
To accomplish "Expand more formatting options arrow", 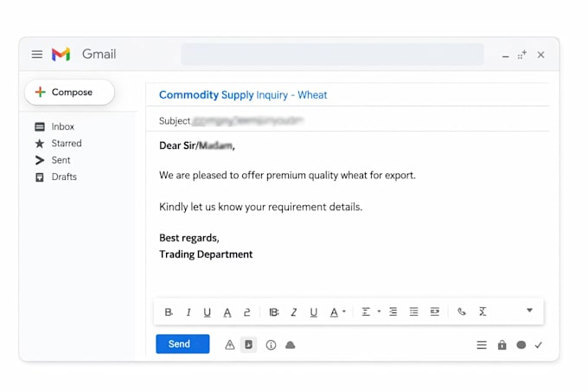I will point(529,310).
